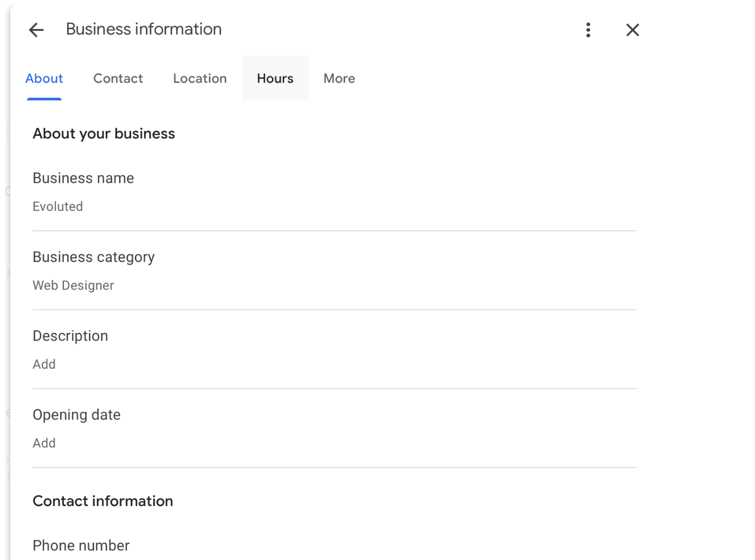Open the More tab
Viewport: 755px width, 560px height.
click(339, 78)
